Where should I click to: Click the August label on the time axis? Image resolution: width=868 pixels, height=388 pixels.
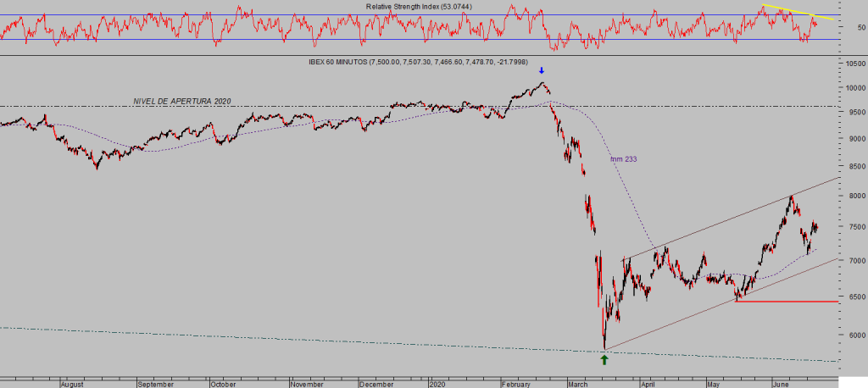pyautogui.click(x=72, y=384)
